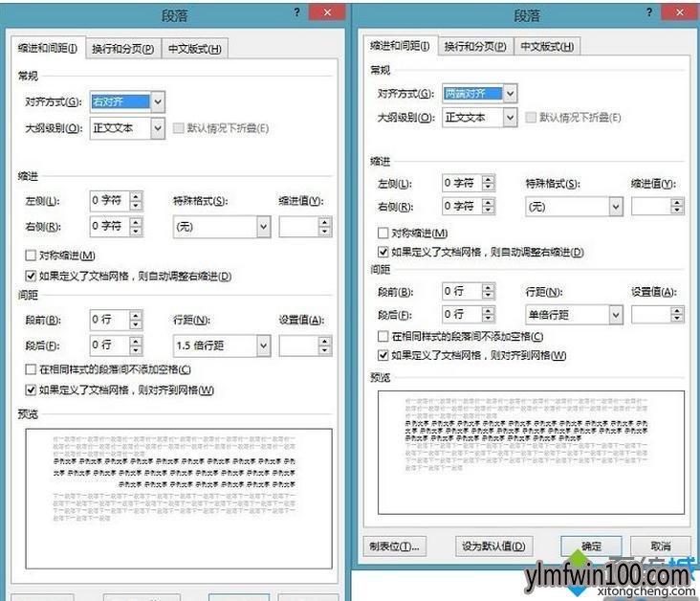Open help question mark in right dialog
Image resolution: width=700 pixels, height=601 pixels.
[x=649, y=12]
